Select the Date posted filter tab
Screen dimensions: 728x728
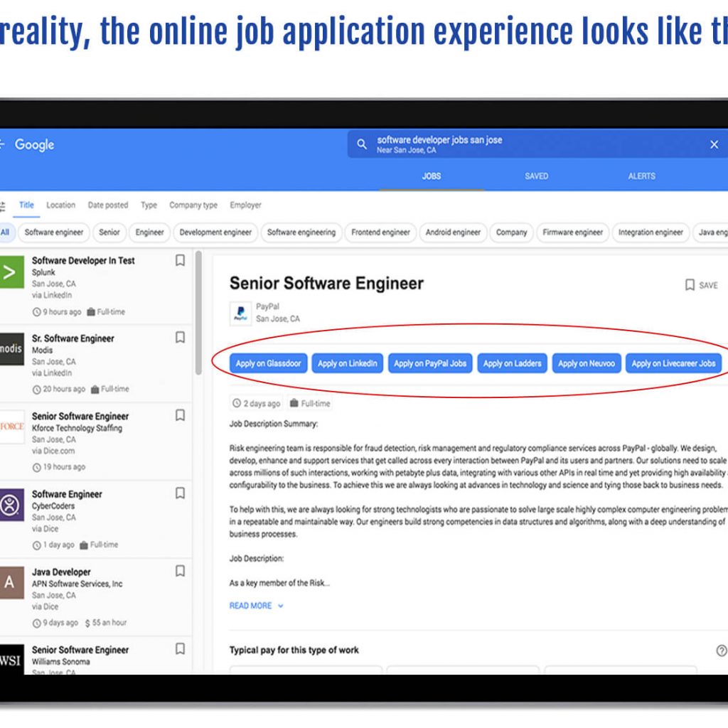click(108, 205)
